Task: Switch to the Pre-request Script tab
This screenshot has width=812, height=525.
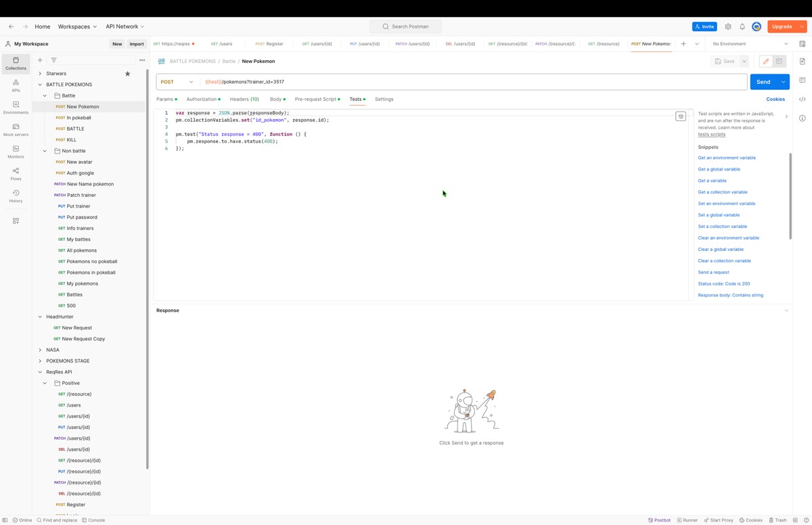Action: point(317,99)
